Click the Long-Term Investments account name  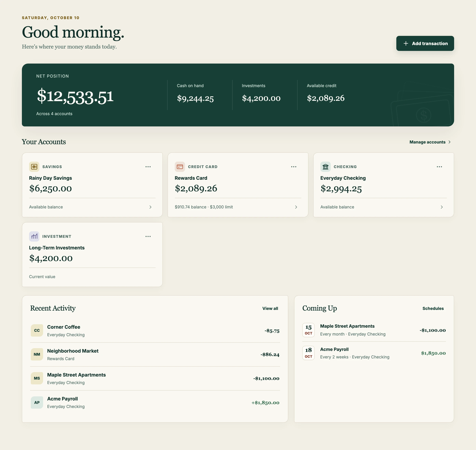[x=57, y=248]
